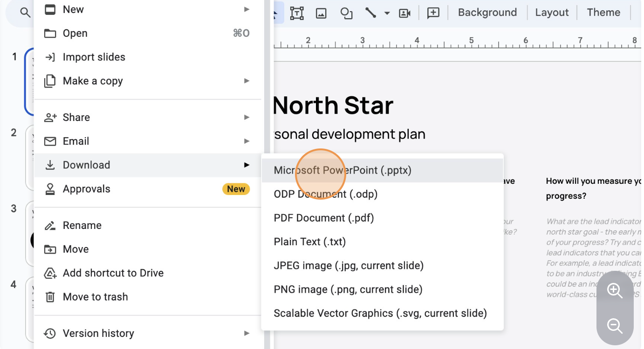Select Plain Text (.txt) format
The image size is (644, 349).
click(310, 242)
